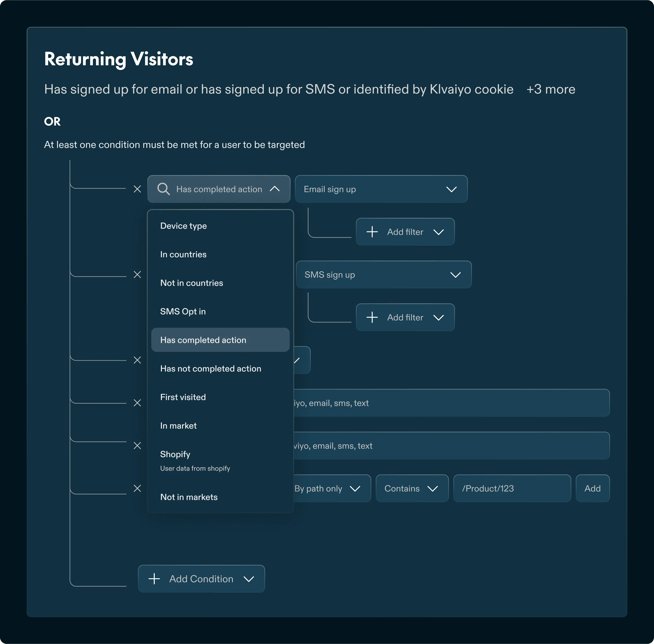Expand the SMS sign up dropdown

(x=383, y=275)
